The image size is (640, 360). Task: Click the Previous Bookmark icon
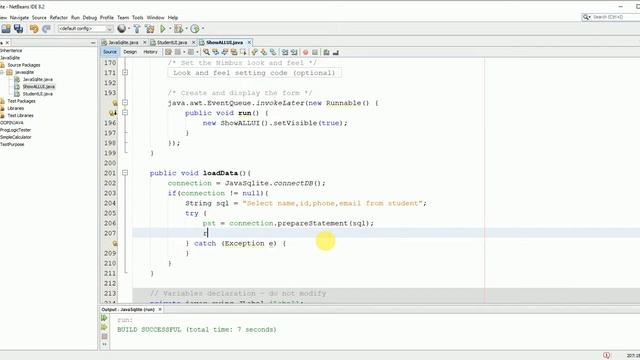255,52
